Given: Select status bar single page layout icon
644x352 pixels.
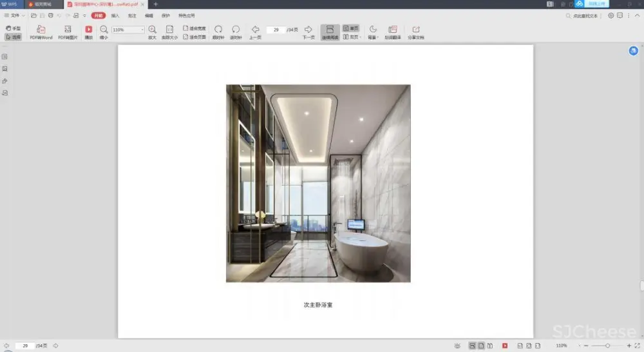Looking at the screenshot, I should (x=481, y=346).
